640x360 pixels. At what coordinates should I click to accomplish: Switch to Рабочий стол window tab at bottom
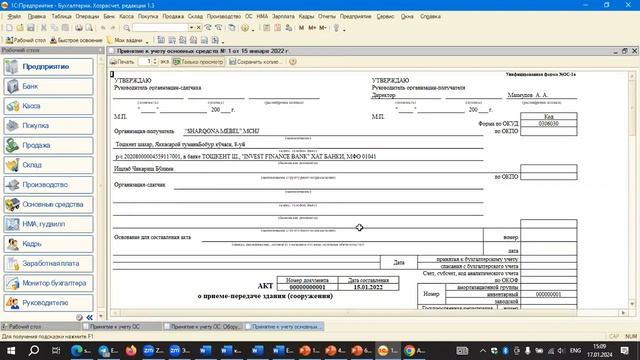pos(40,327)
